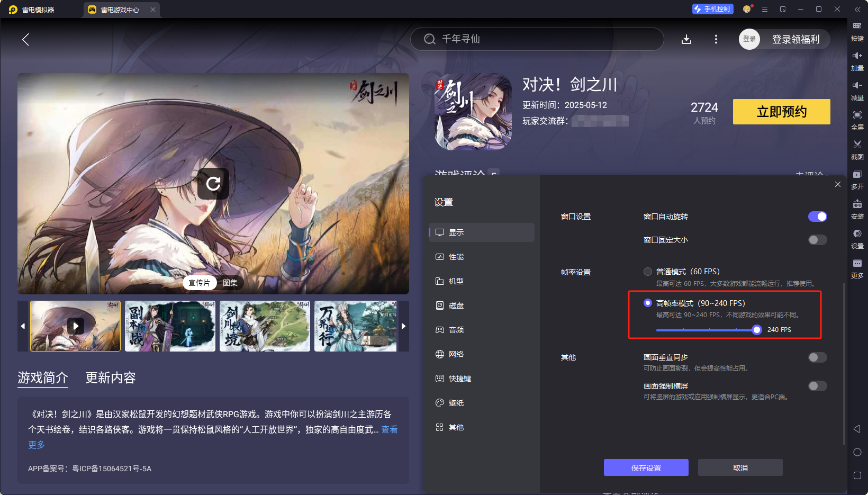Click the user avatar icon in title bar
Screen dimensions: 868x495
pos(747,9)
